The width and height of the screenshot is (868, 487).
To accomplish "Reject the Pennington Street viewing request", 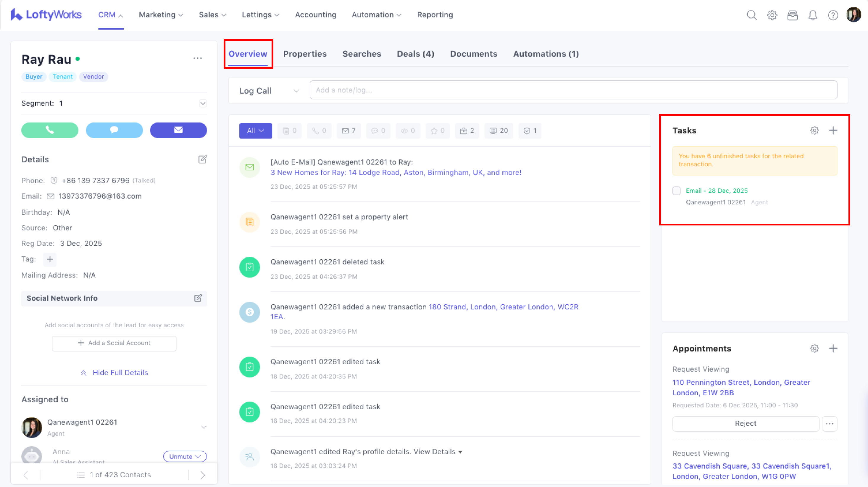I will 745,424.
